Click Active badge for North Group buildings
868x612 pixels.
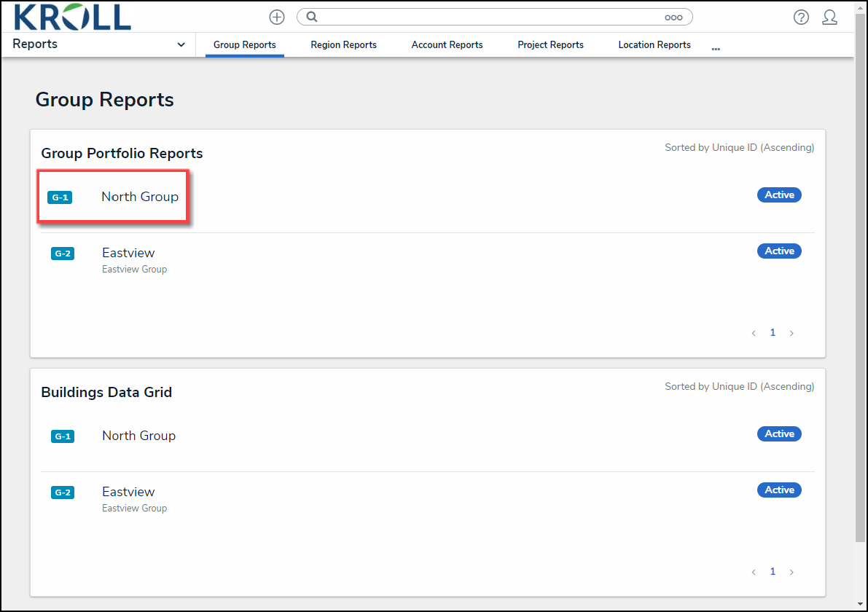[x=779, y=433]
